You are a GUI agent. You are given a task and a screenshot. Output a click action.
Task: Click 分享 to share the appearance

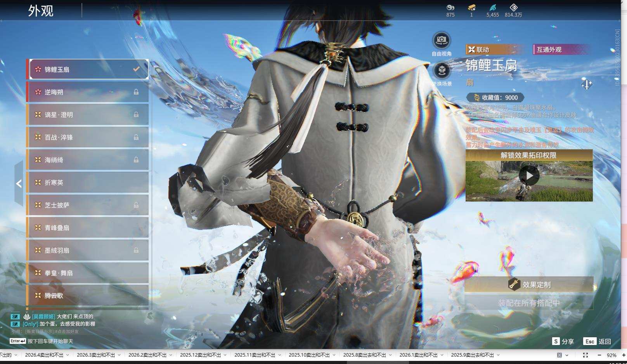tap(568, 342)
